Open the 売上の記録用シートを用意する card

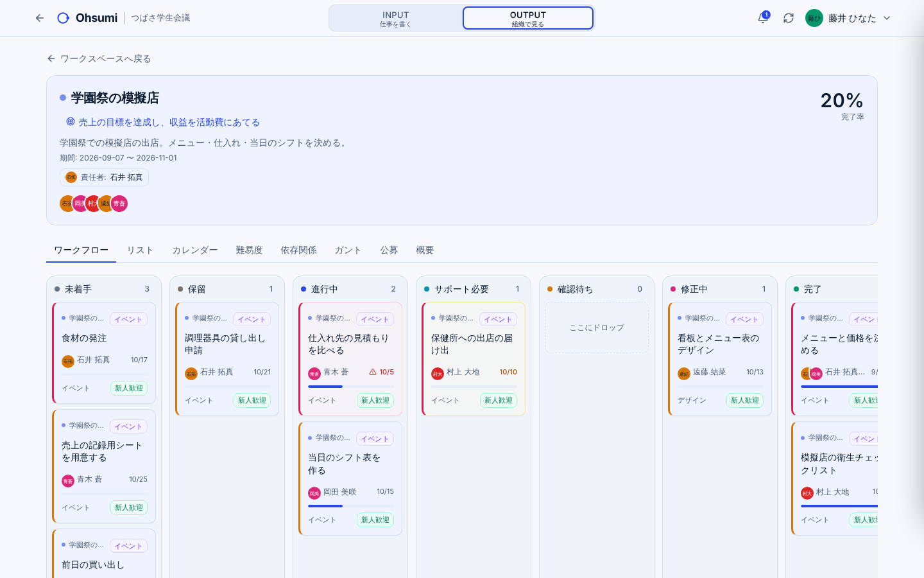pos(104,466)
